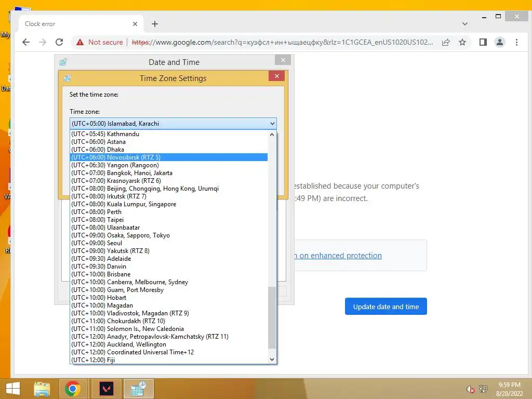Select (UTC+06:00) Dhaka
Viewport: 532px width, 399px height.
click(169, 150)
